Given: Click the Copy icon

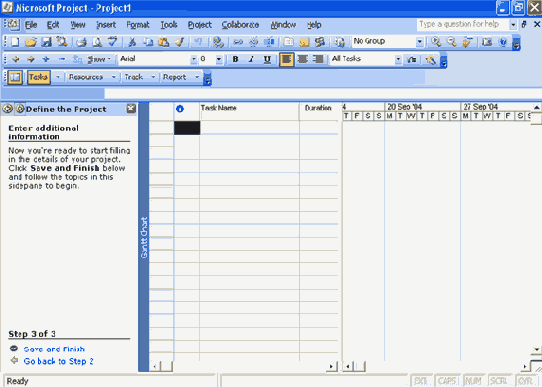Looking at the screenshot, I should [x=148, y=42].
